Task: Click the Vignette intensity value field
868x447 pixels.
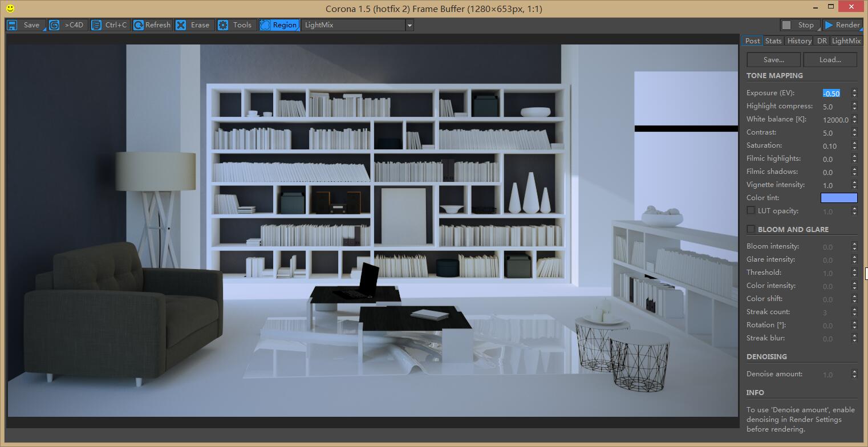Action: (x=835, y=185)
